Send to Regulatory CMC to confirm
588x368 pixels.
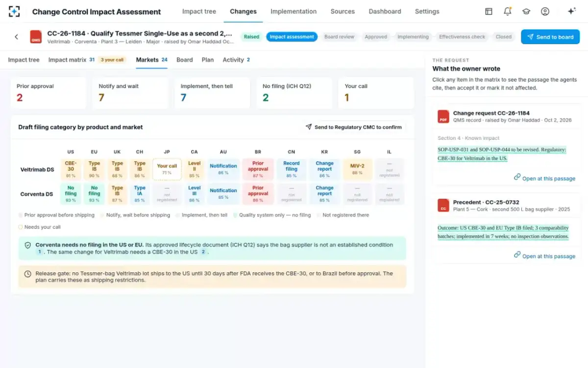pyautogui.click(x=353, y=127)
